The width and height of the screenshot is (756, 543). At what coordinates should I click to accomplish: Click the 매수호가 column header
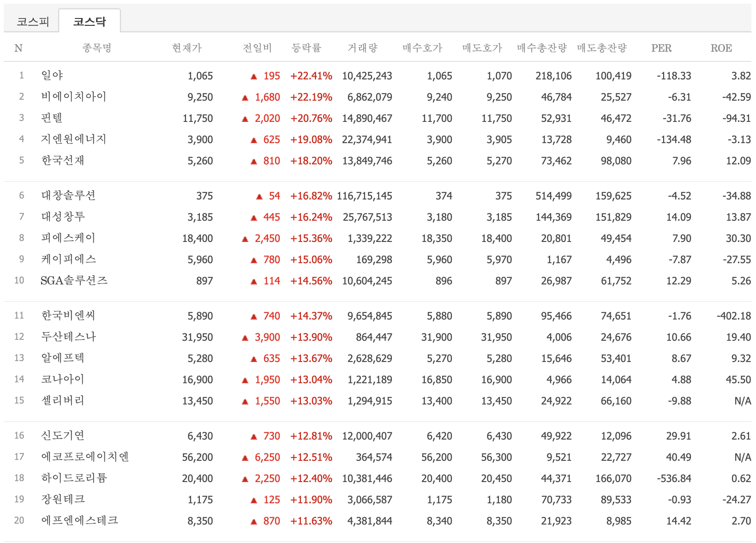point(422,48)
